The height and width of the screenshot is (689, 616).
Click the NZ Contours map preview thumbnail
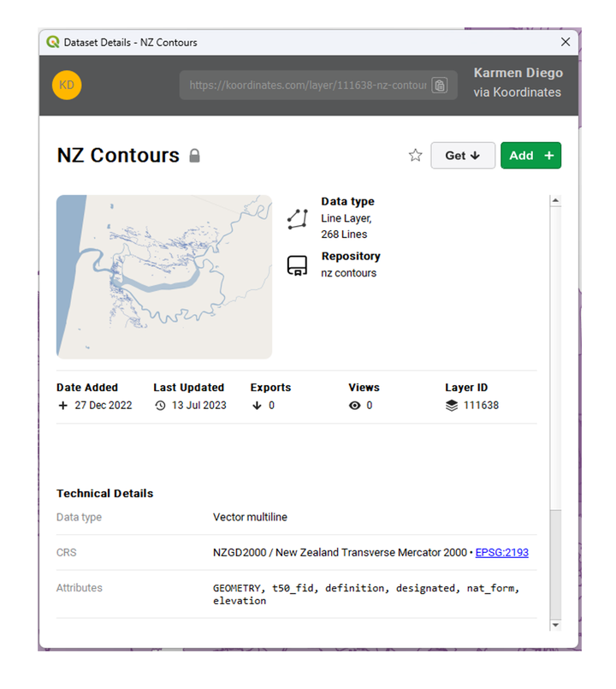point(164,276)
